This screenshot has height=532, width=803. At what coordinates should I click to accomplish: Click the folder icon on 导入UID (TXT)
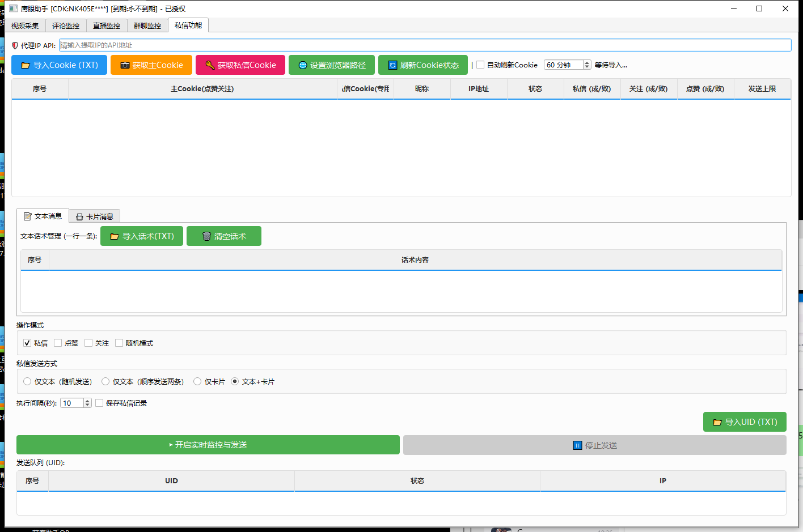click(717, 422)
